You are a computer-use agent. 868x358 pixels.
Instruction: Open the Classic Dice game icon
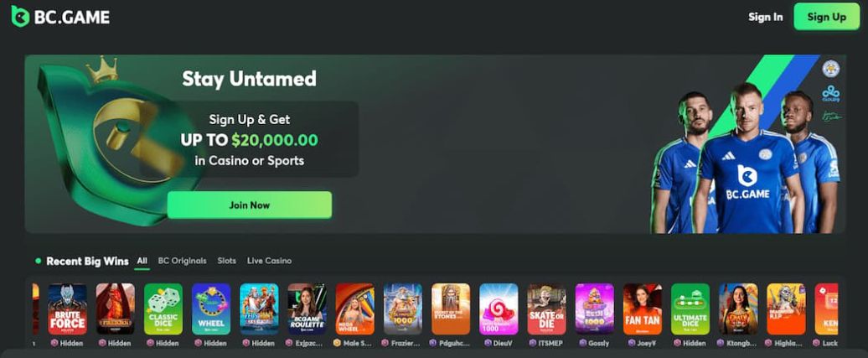pyautogui.click(x=163, y=309)
